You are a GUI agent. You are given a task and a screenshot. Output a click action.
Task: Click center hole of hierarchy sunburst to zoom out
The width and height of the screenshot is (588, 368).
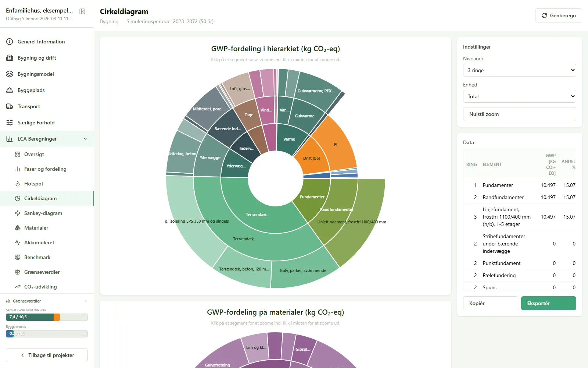pyautogui.click(x=276, y=178)
